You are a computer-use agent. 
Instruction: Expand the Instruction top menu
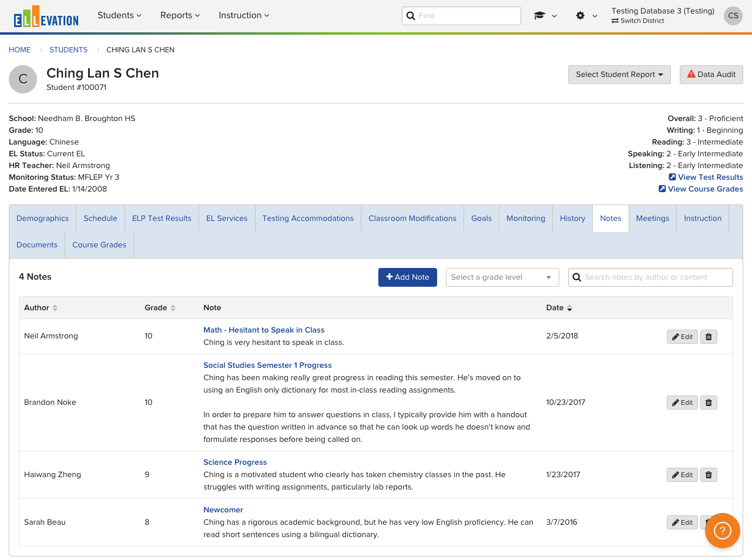[x=244, y=15]
